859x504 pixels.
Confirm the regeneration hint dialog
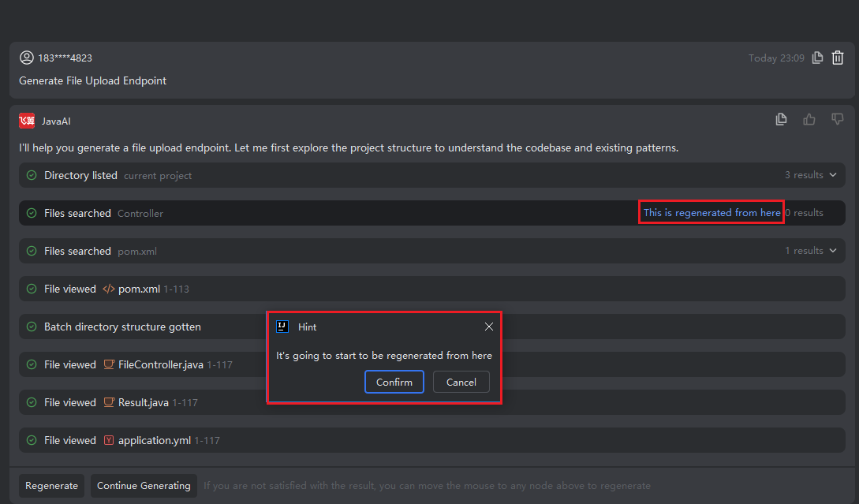[394, 382]
